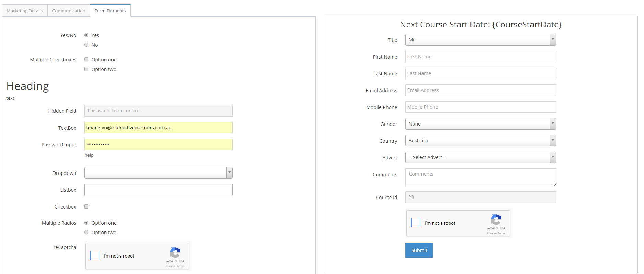
Task: Open the Communication tab
Action: (69, 11)
